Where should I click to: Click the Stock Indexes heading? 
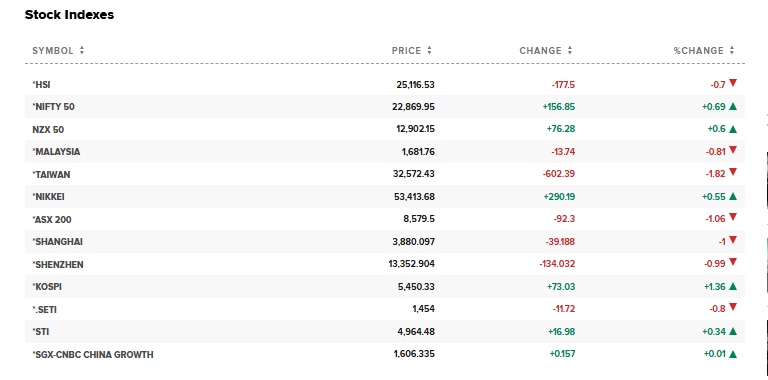pyautogui.click(x=70, y=15)
